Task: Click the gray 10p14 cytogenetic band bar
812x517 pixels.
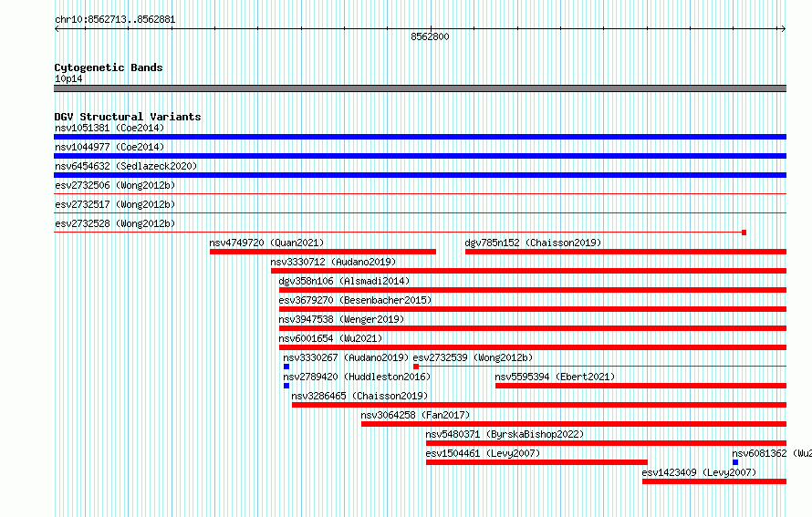Action: pyautogui.click(x=420, y=88)
